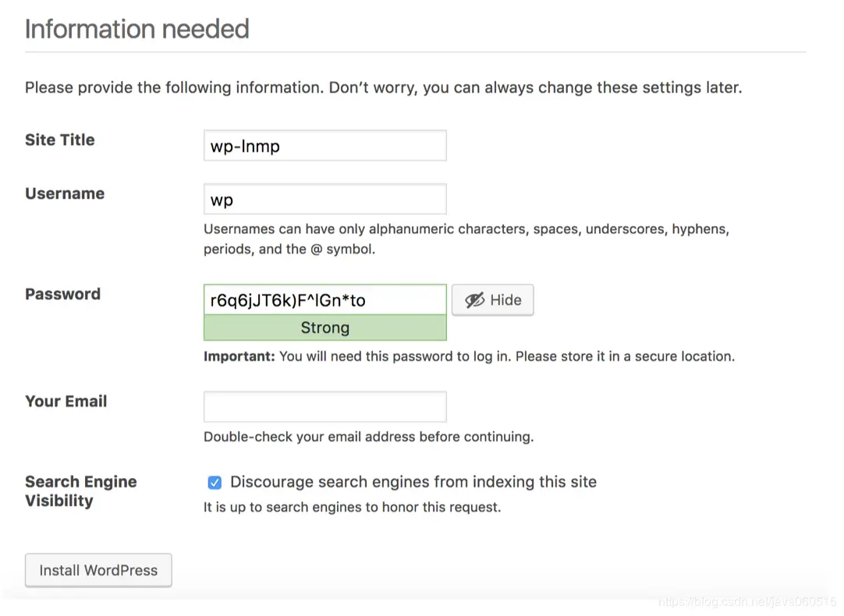The height and width of the screenshot is (616, 844).
Task: Click into the Username text box
Action: click(x=324, y=200)
